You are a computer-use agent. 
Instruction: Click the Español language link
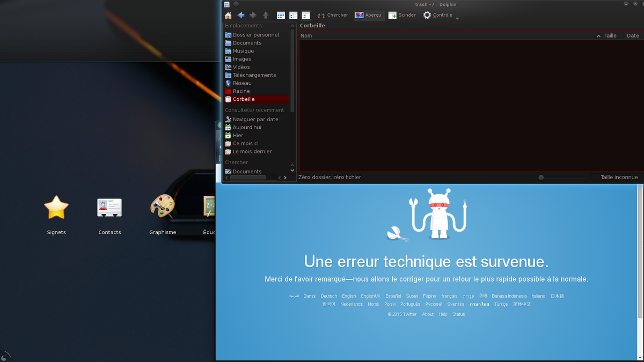click(x=393, y=296)
